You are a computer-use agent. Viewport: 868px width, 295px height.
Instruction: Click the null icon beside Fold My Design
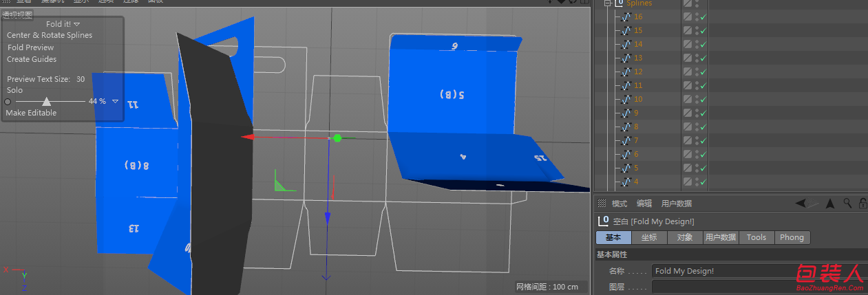coord(604,221)
